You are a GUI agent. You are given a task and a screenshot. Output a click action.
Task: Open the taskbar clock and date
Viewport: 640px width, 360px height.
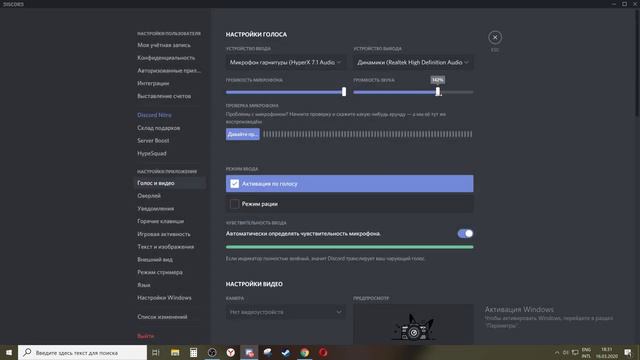click(607, 353)
